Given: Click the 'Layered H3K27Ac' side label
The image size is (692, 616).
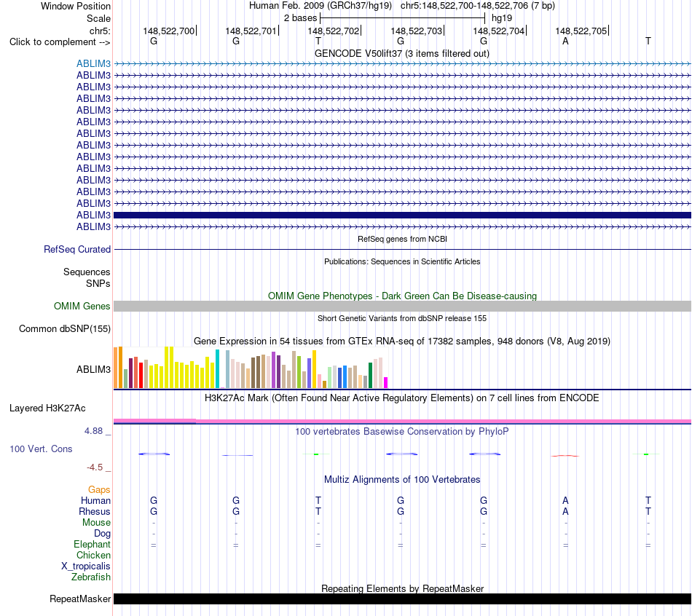Looking at the screenshot, I should point(47,408).
